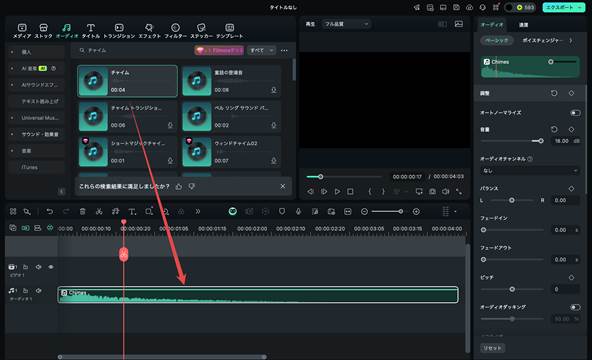Switch to the 速度 speed tab

click(523, 25)
